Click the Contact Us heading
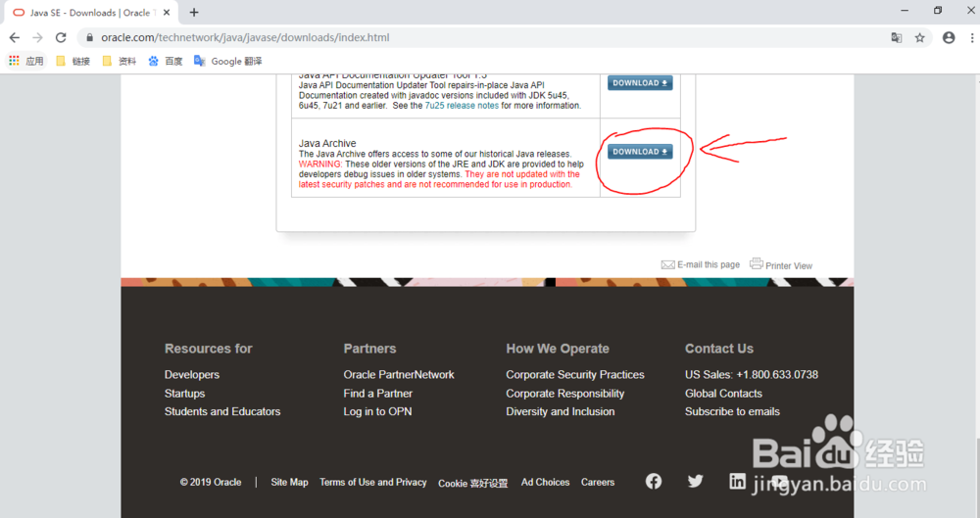980x518 pixels. 718,349
